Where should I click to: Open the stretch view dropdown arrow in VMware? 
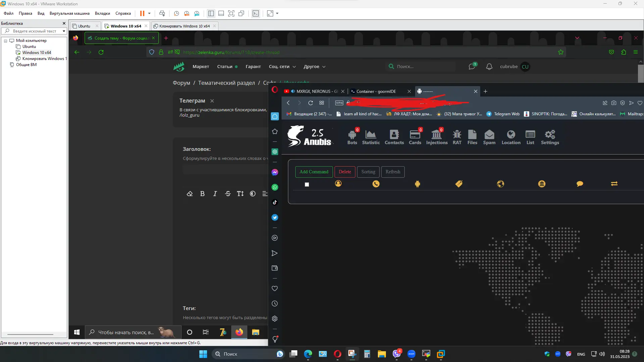point(277,13)
